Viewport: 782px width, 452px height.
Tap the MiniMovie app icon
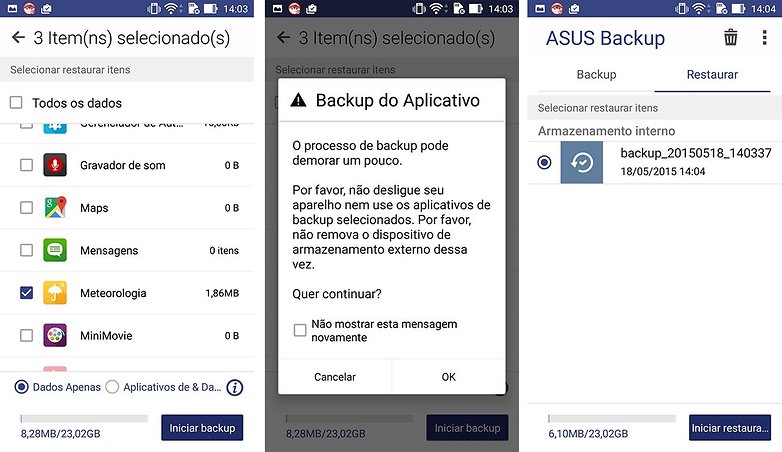point(55,335)
